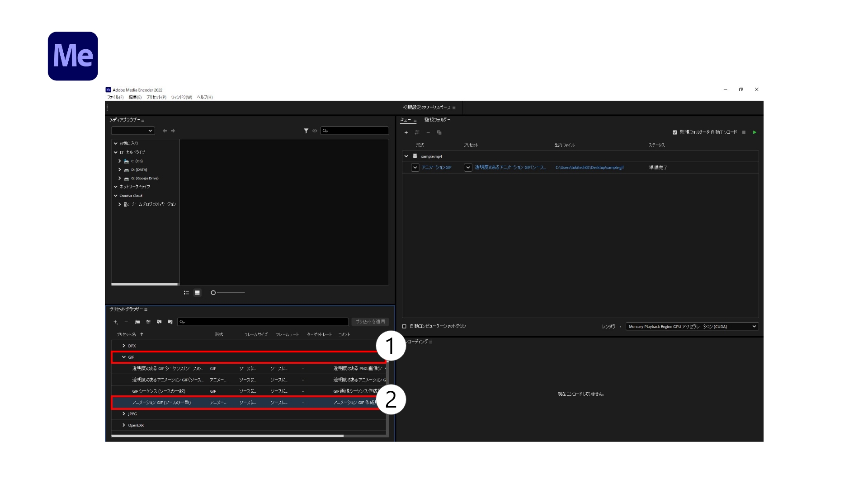This screenshot has height=488, width=868.
Task: Expand the JPEG preset group
Action: coord(123,413)
